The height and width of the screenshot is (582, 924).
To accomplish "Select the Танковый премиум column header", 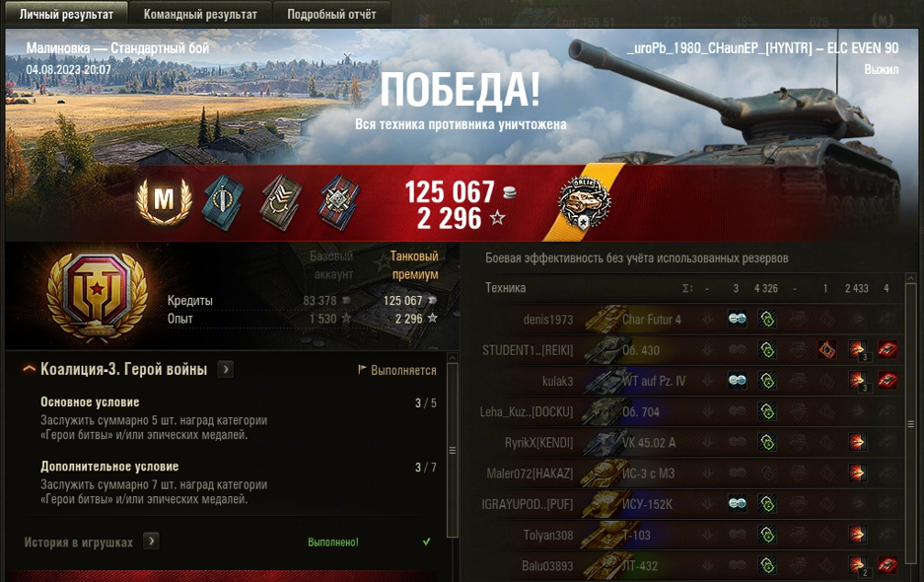I will tap(415, 264).
